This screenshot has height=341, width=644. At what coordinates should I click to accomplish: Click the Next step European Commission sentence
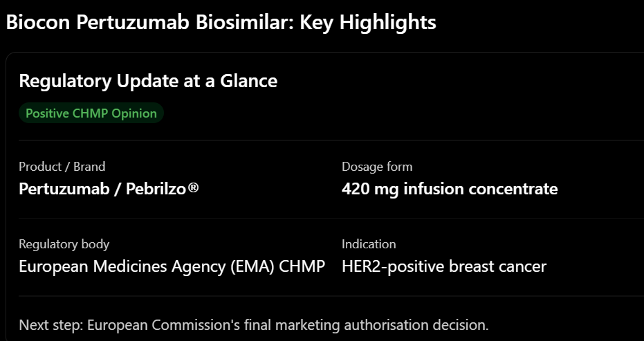[254, 325]
